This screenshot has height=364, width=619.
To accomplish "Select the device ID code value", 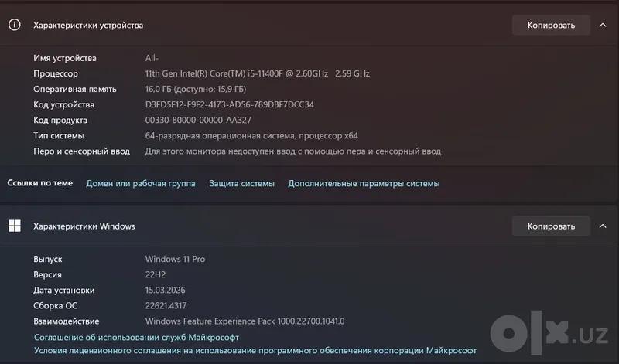I will [229, 105].
